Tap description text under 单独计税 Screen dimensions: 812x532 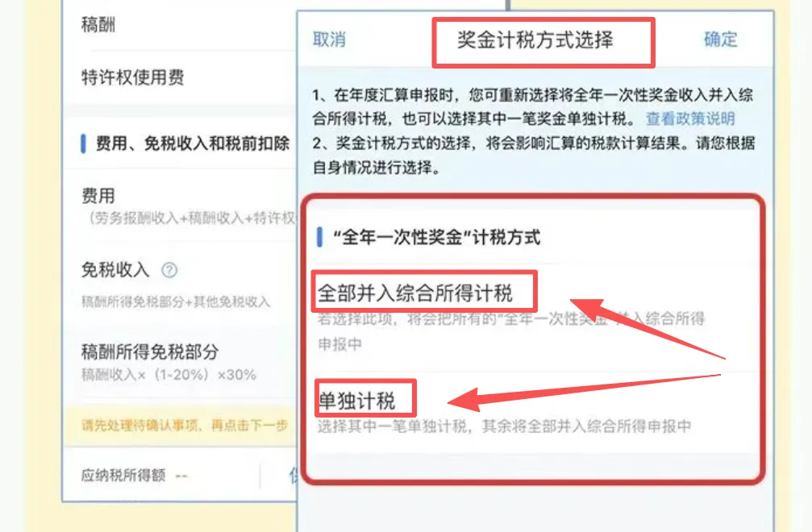click(505, 426)
